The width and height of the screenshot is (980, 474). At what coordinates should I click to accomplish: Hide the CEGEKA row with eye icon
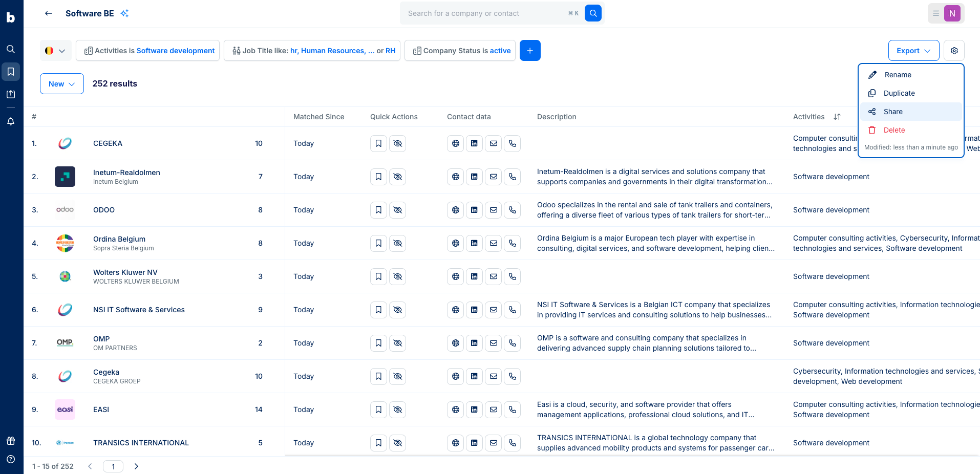398,143
